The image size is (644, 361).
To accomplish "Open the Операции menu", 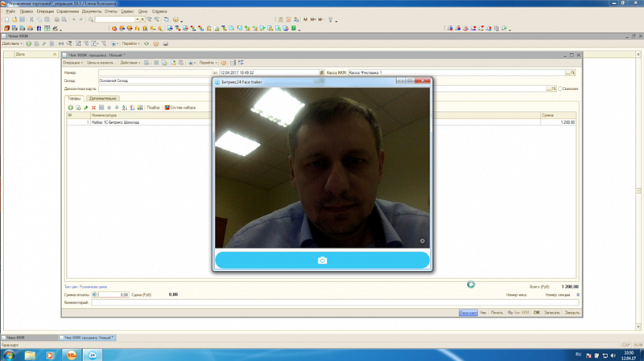I will [x=45, y=11].
